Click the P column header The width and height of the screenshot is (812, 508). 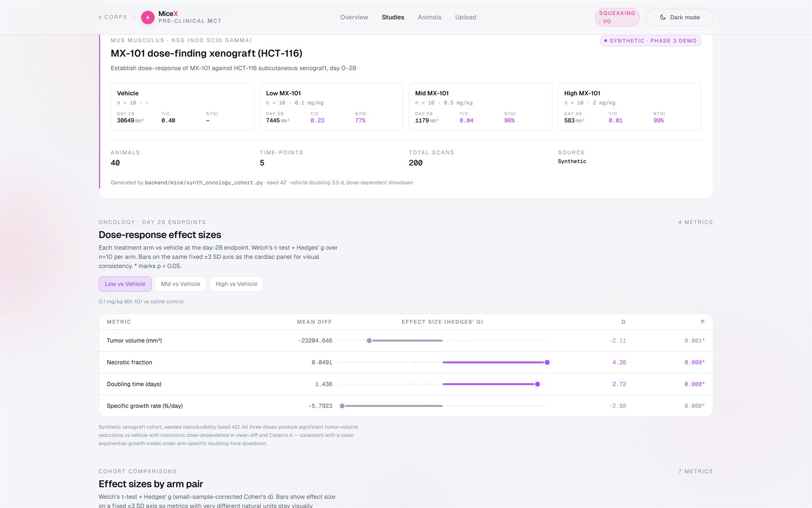tap(703, 322)
